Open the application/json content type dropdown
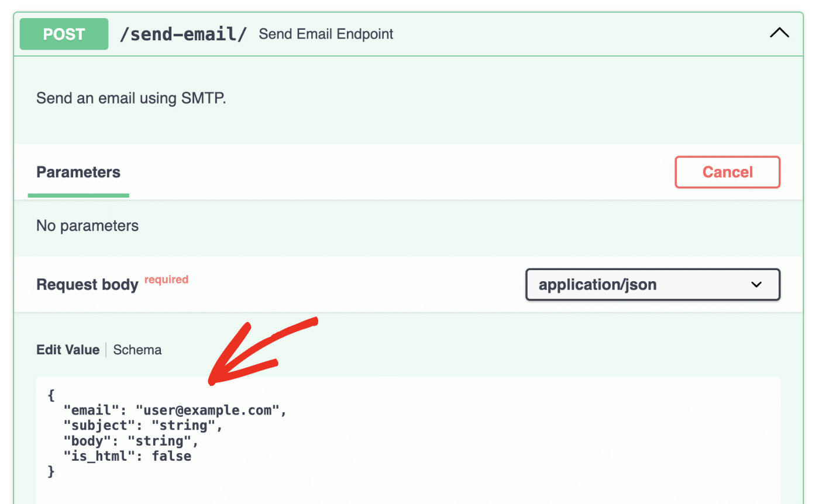 (x=652, y=285)
